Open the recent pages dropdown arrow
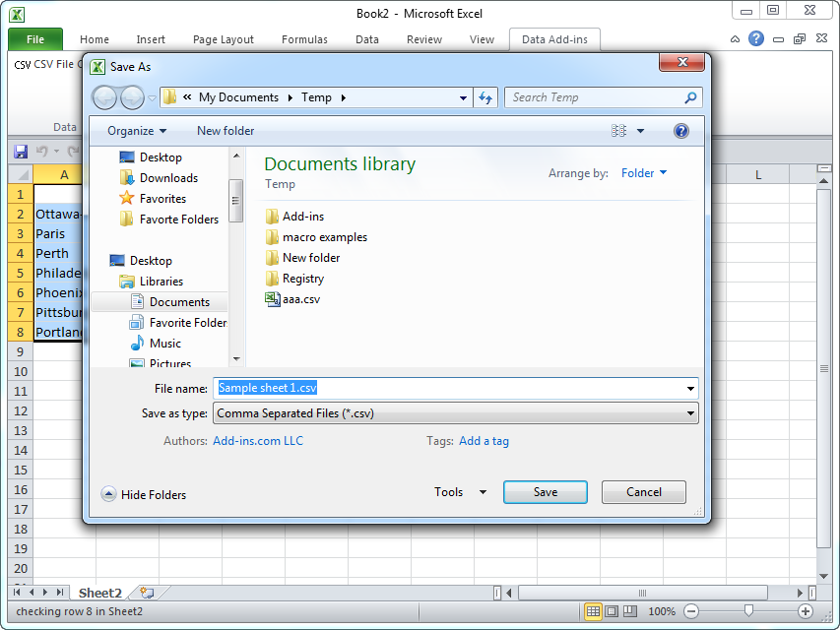This screenshot has width=840, height=630. pos(152,98)
